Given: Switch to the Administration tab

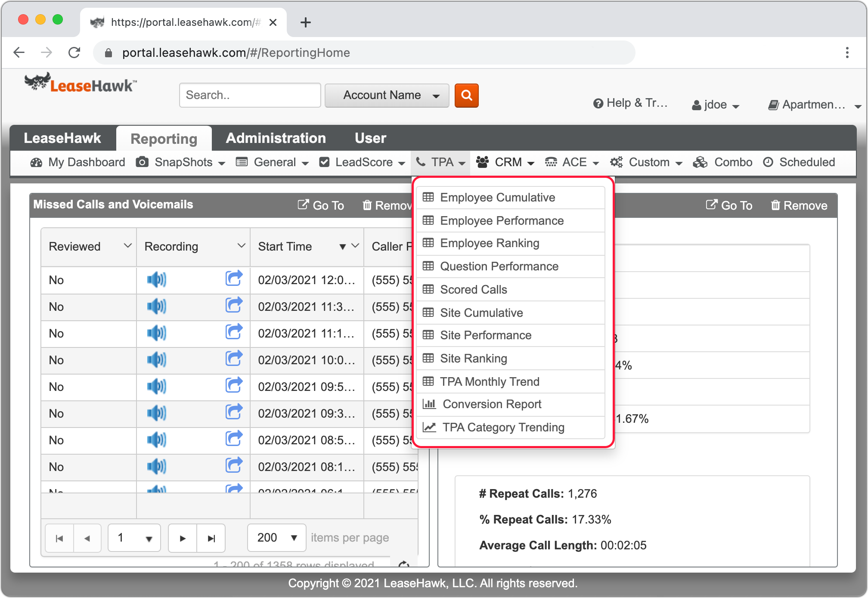Looking at the screenshot, I should pyautogui.click(x=276, y=138).
